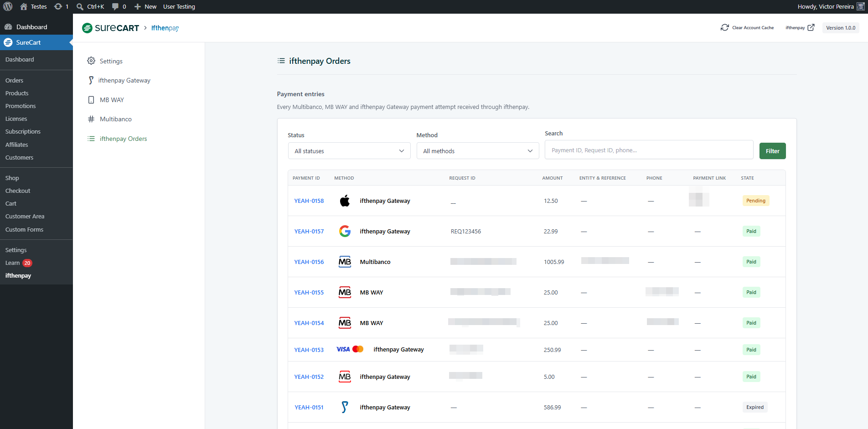Click the Apple icon on YEAH-0158

[x=345, y=201]
